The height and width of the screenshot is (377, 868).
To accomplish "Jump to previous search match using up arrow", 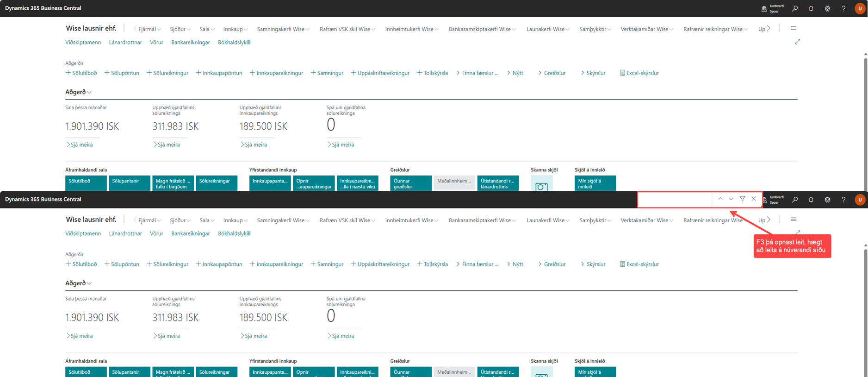I will coord(720,199).
